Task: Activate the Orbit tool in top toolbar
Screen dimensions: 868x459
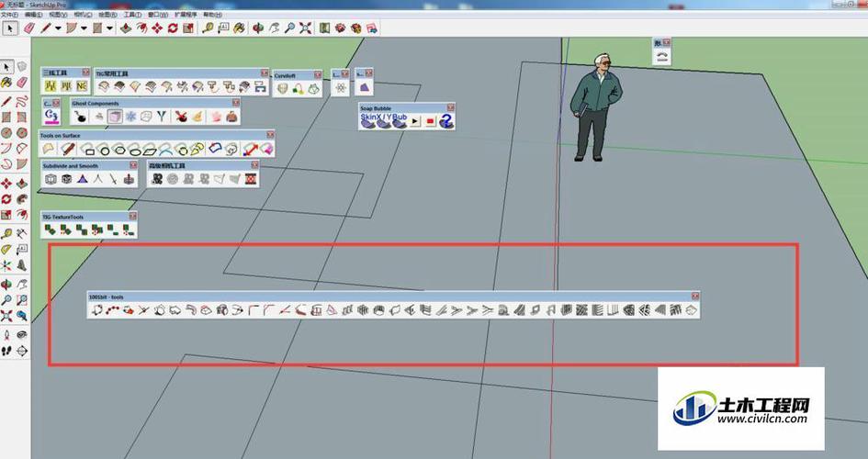Action: (x=258, y=28)
